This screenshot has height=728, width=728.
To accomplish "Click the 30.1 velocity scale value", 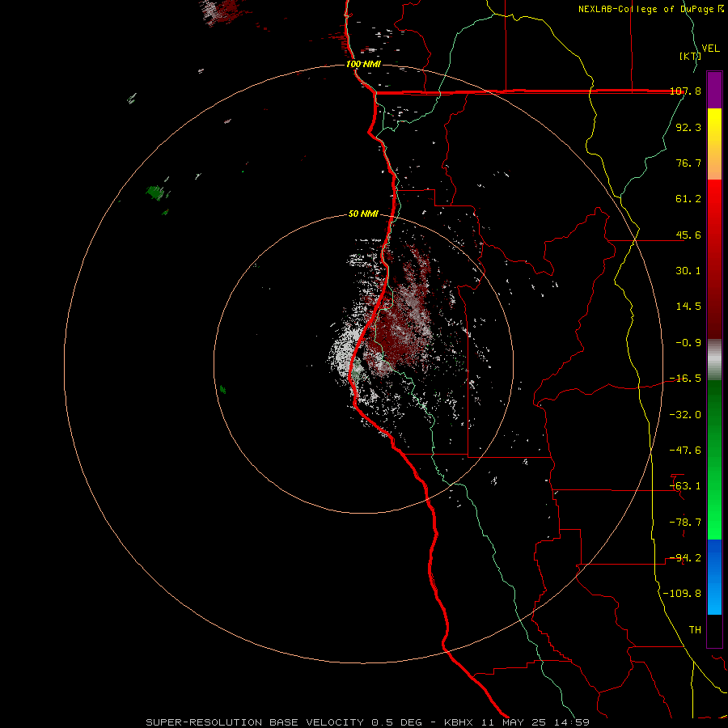I will 688,271.
